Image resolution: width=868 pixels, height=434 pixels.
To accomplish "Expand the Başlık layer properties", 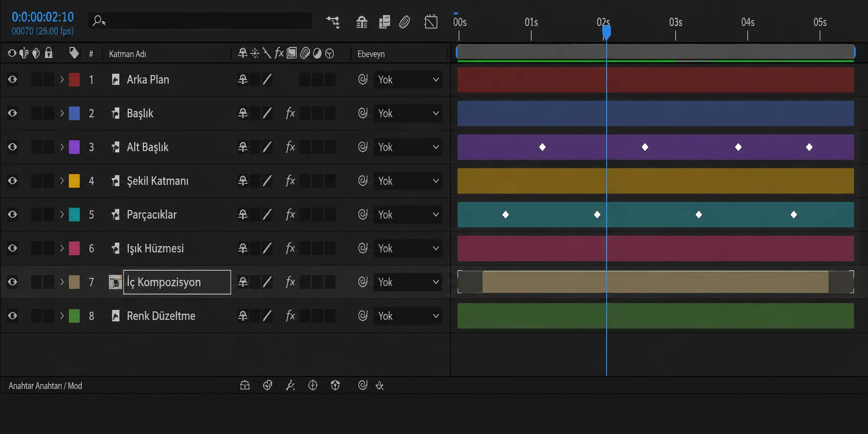I will point(62,113).
